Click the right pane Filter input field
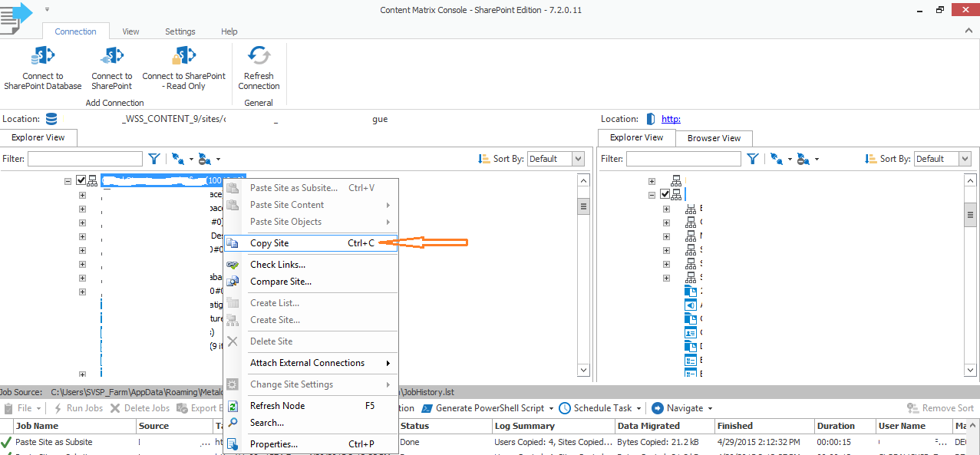 (684, 159)
